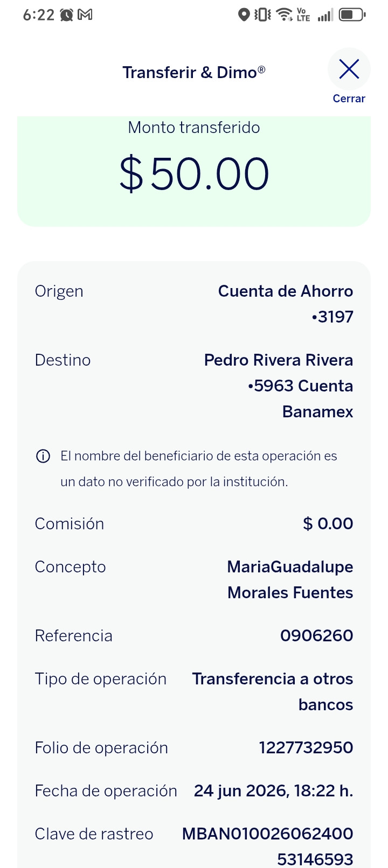Tap the Folio de operación number 1227732950
This screenshot has width=388, height=868.
306,747
